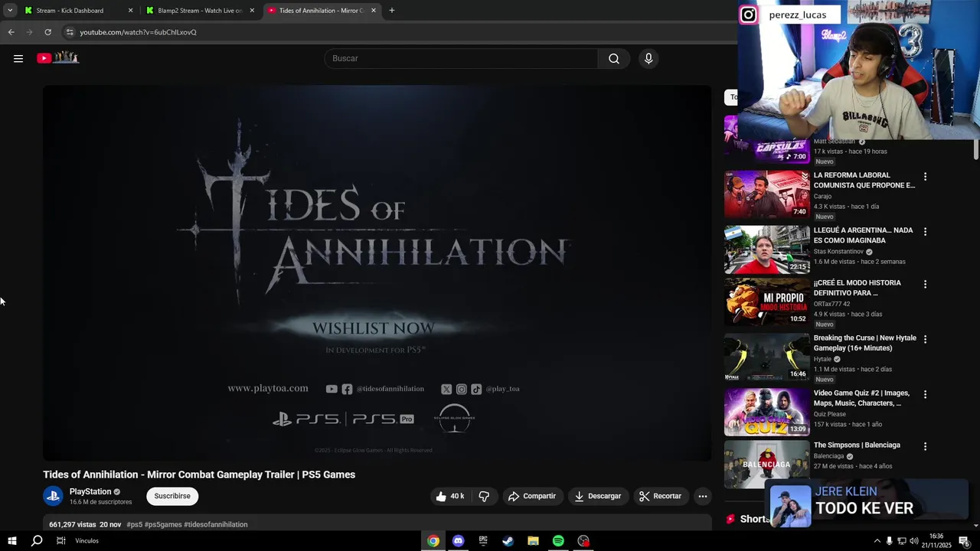Open Video Game Quiz #2 thumbnail
The width and height of the screenshot is (980, 551).
[x=766, y=412]
